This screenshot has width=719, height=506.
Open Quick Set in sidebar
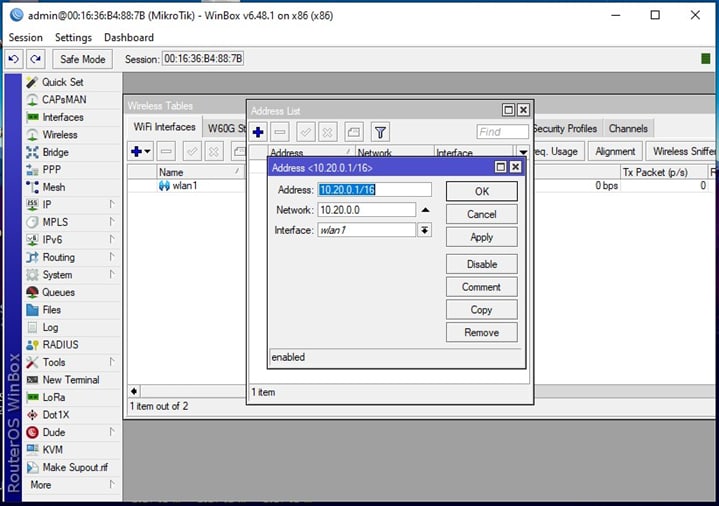62,82
